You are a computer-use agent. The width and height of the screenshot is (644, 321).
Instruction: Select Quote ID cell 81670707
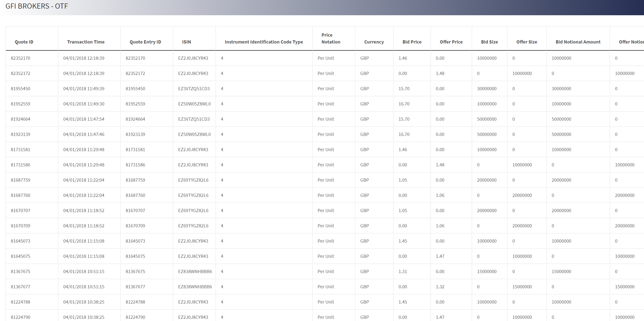[21, 211]
